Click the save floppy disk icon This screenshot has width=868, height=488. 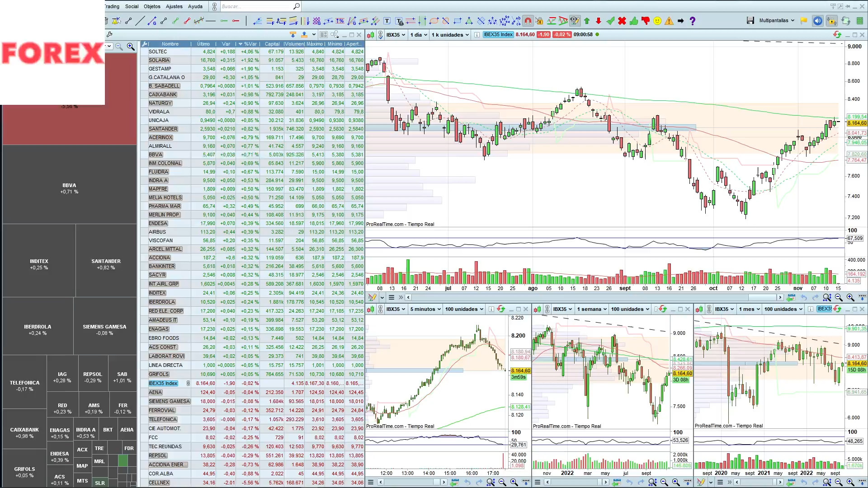tap(750, 21)
